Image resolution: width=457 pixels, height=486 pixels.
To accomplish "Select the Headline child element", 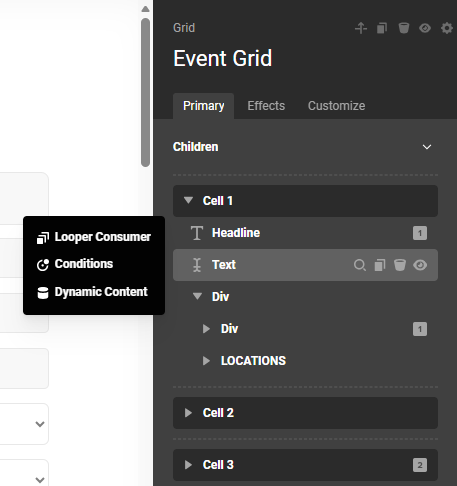I will point(305,233).
